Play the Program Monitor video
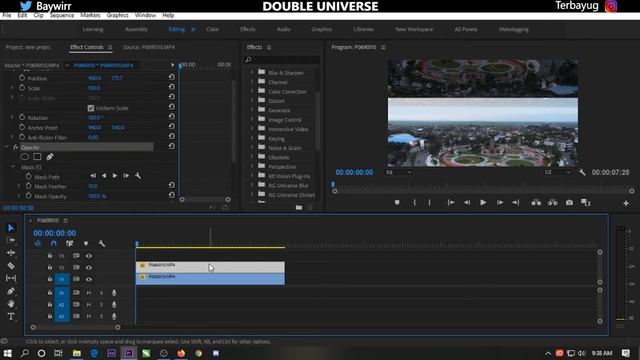This screenshot has height=360, width=640. [483, 202]
